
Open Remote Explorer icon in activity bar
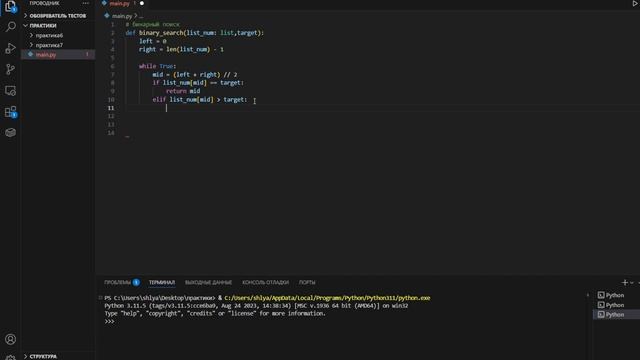10,91
